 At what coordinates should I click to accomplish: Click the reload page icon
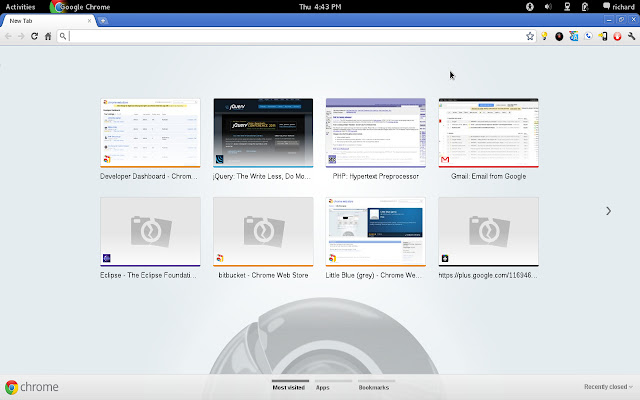point(35,36)
